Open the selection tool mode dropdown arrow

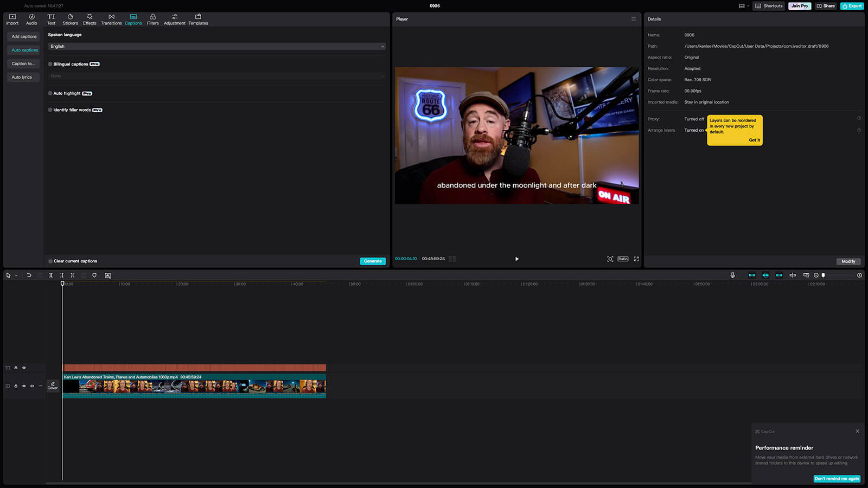pyautogui.click(x=16, y=275)
